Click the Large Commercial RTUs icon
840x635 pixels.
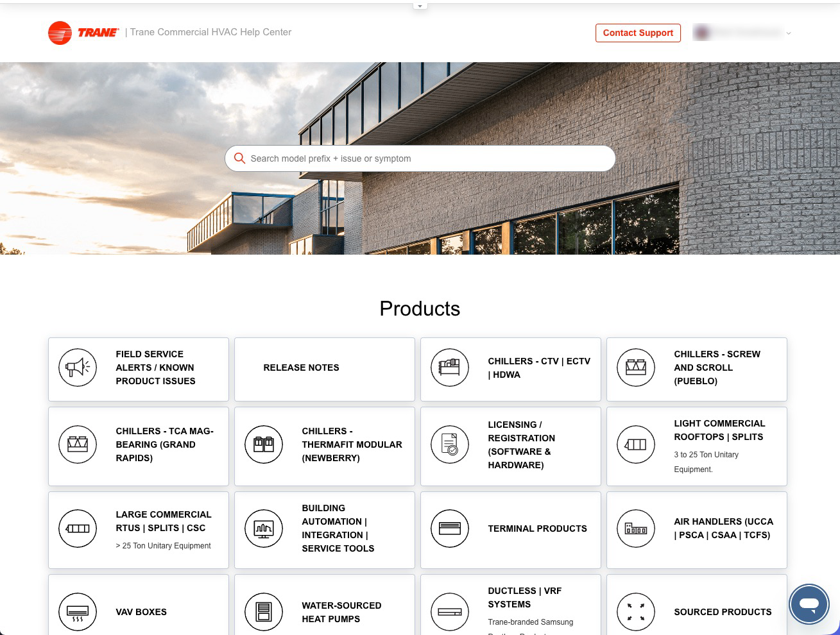tap(78, 529)
